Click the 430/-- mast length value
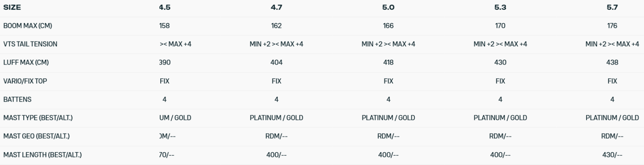Viewport: 644px width, 165px height. pyautogui.click(x=612, y=155)
